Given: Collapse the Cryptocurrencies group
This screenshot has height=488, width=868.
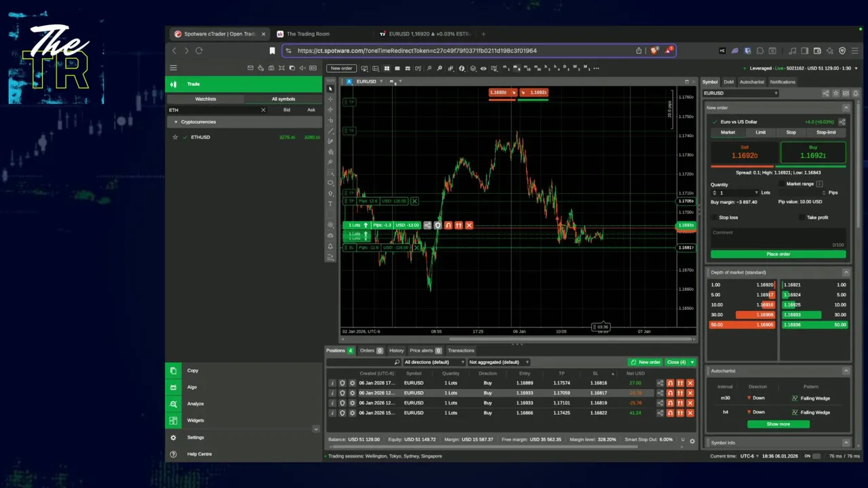Looking at the screenshot, I should pos(176,122).
